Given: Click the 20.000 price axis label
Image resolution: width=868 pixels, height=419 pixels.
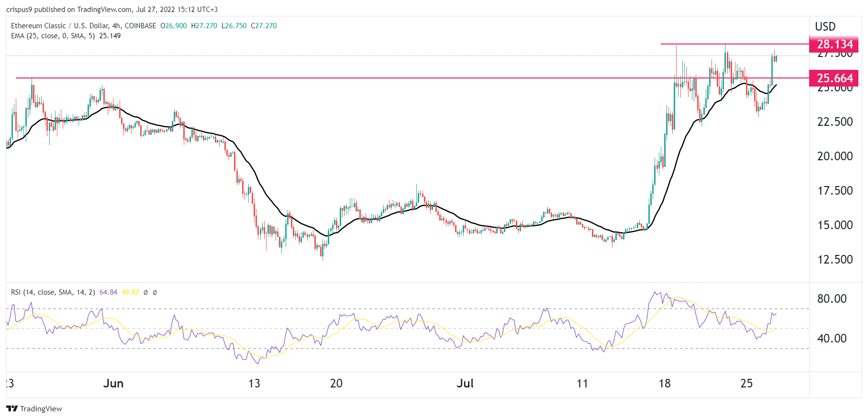Looking at the screenshot, I should click(x=835, y=156).
